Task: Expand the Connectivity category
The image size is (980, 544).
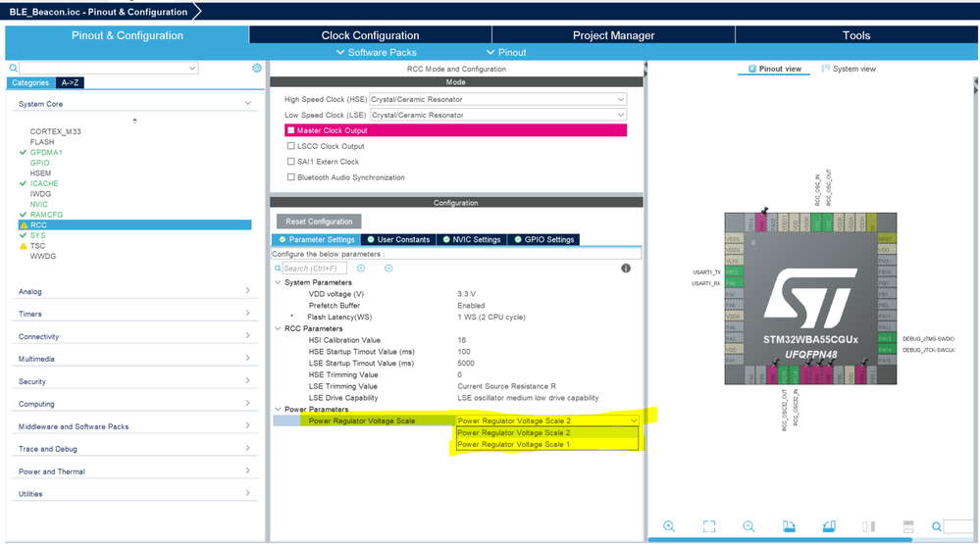Action: click(x=247, y=335)
